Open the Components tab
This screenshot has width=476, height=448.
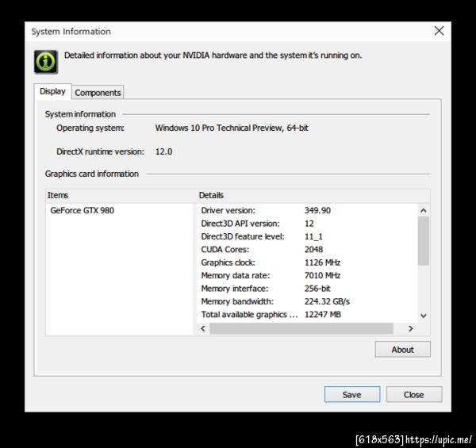coord(98,93)
